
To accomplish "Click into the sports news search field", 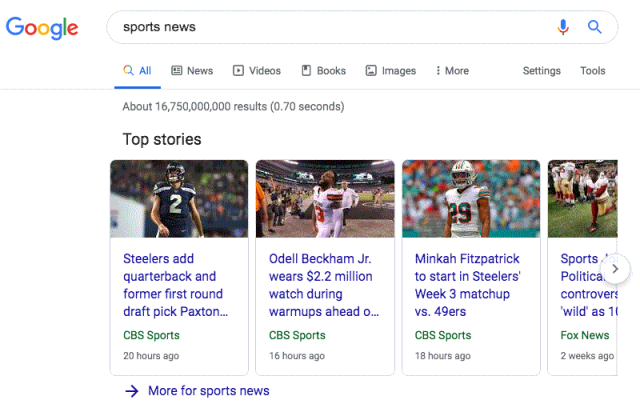I will [330, 27].
